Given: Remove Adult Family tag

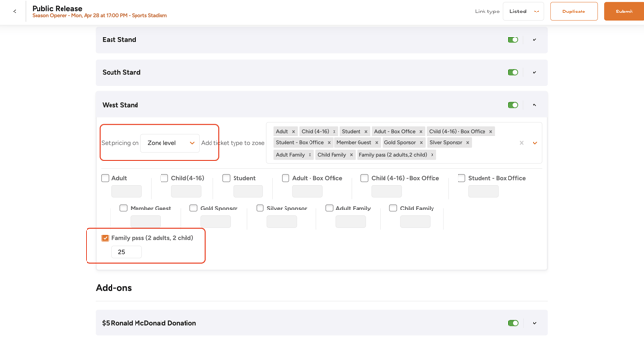Looking at the screenshot, I should 310,155.
